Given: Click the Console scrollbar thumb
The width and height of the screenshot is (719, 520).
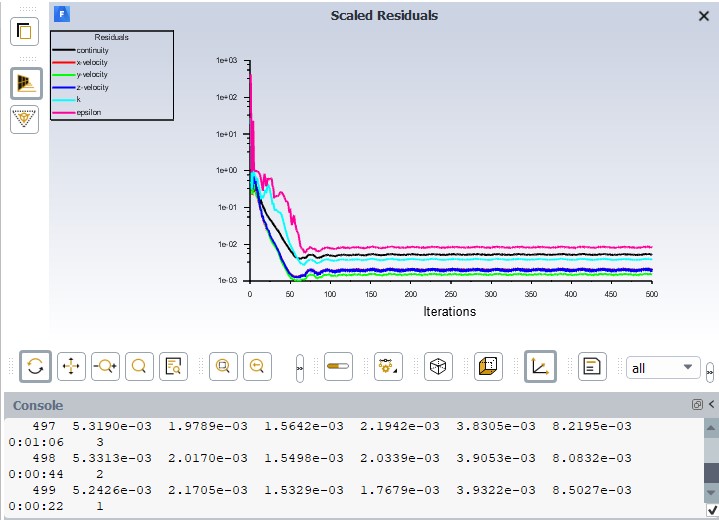Looking at the screenshot, I should coord(711,472).
